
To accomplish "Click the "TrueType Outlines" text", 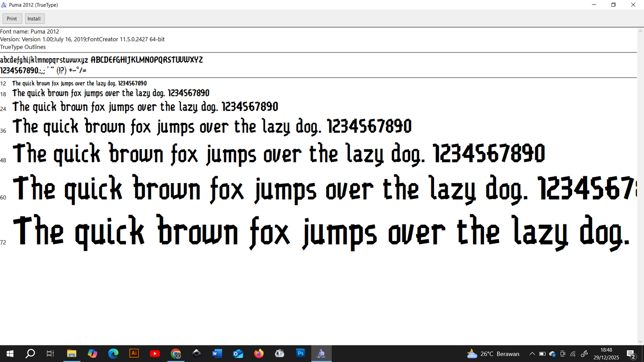I will point(23,47).
